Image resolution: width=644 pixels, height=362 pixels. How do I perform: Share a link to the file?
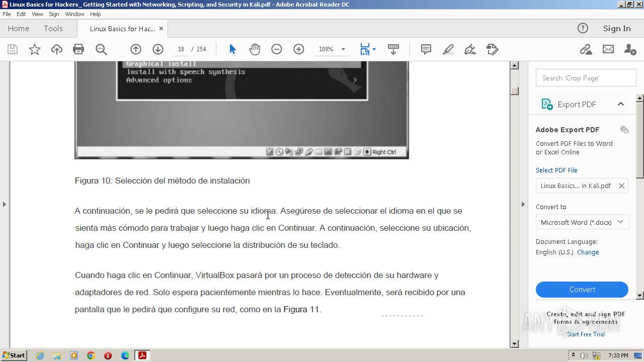click(x=586, y=49)
